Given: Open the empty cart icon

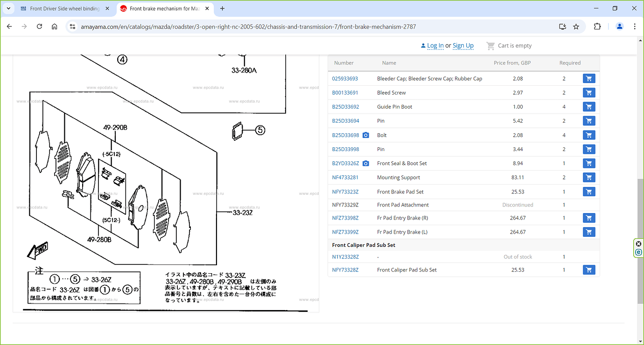Looking at the screenshot, I should coord(490,46).
